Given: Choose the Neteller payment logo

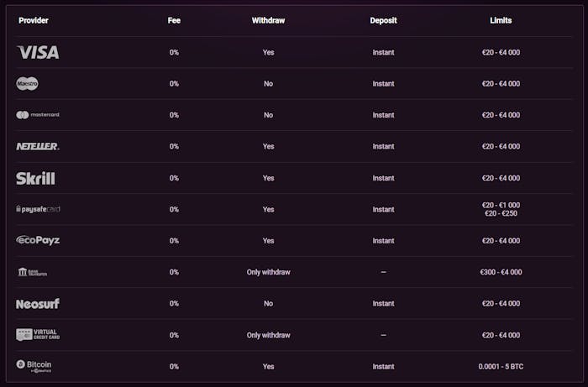Looking at the screenshot, I should 38,146.
